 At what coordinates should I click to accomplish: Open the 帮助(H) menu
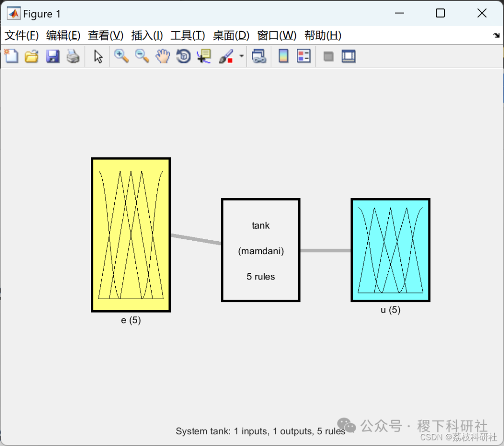click(323, 35)
